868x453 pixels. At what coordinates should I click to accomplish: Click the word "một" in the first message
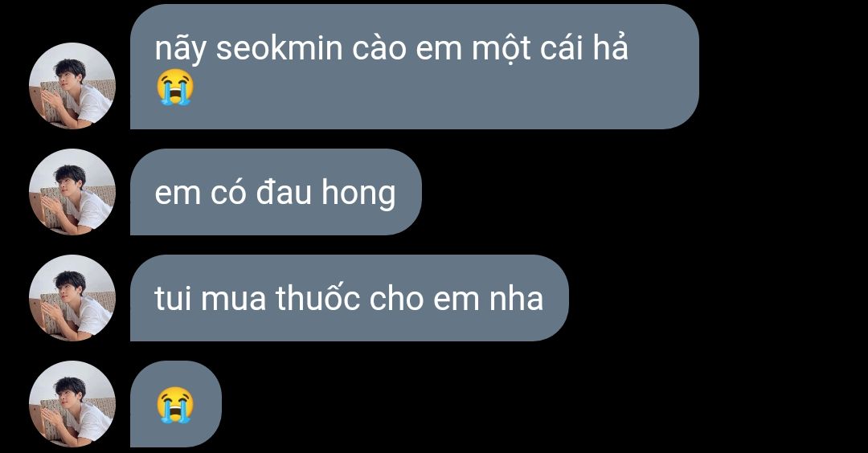502,50
